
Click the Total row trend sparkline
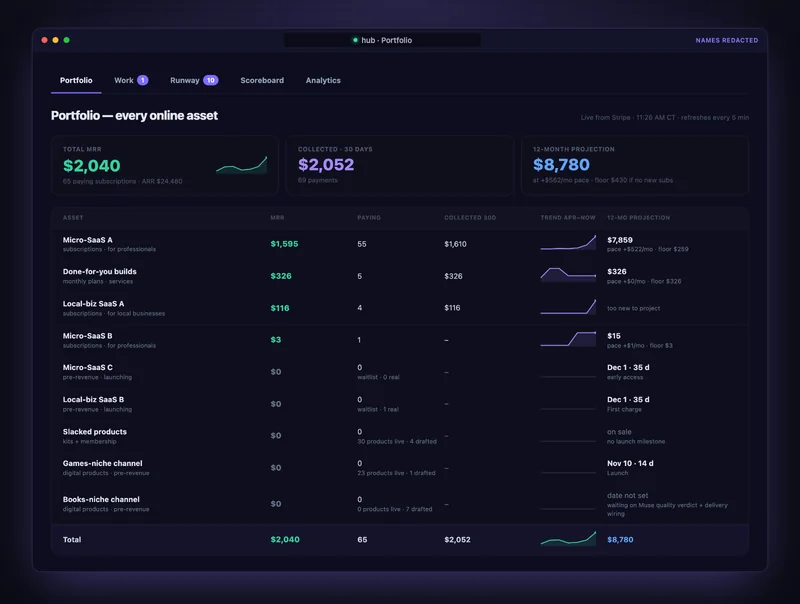[x=568, y=539]
